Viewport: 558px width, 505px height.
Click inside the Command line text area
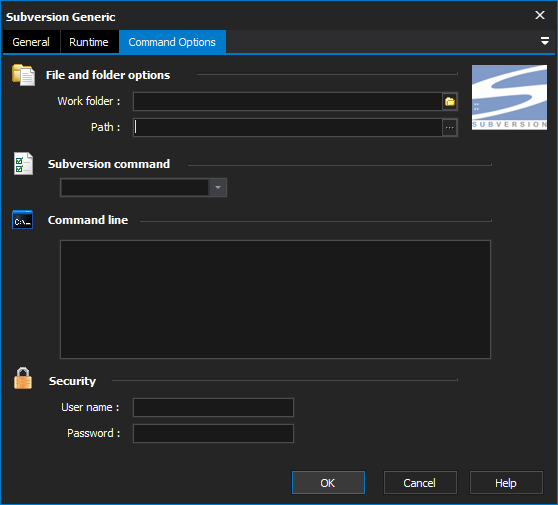[275, 299]
